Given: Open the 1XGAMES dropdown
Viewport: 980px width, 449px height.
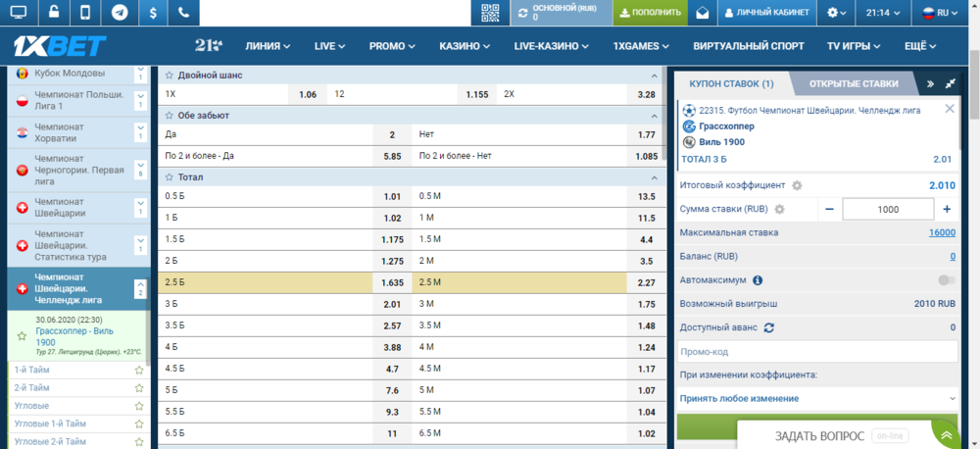Looking at the screenshot, I should click(x=641, y=46).
